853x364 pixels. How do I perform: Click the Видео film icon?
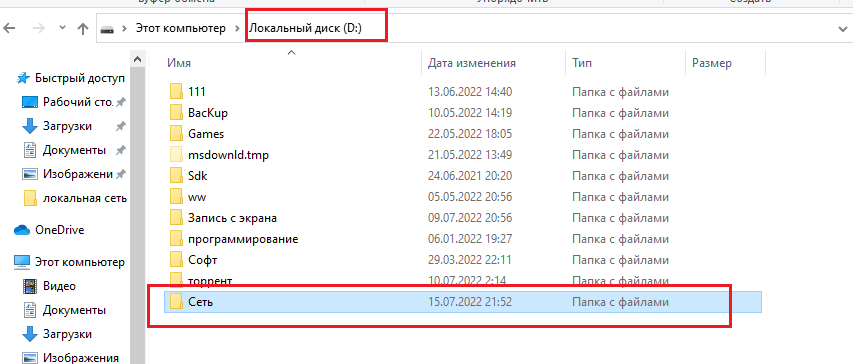pos(29,286)
